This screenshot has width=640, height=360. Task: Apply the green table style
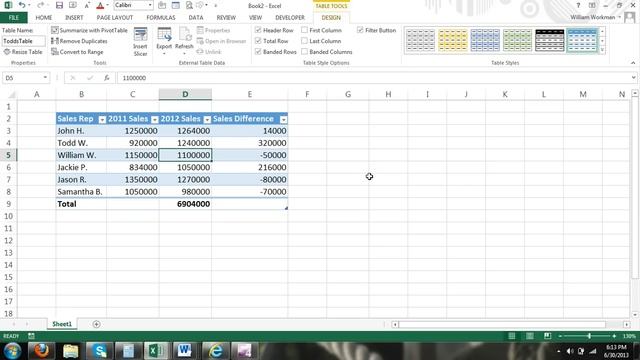pyautogui.click(x=517, y=40)
